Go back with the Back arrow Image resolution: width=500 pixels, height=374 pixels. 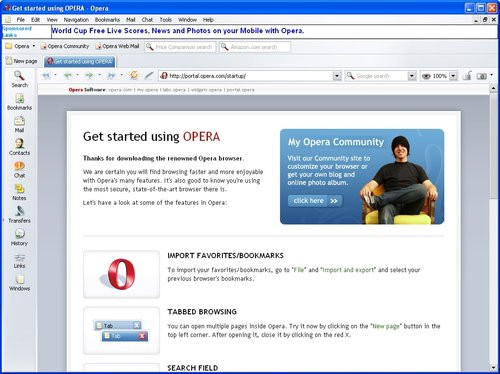(68, 76)
